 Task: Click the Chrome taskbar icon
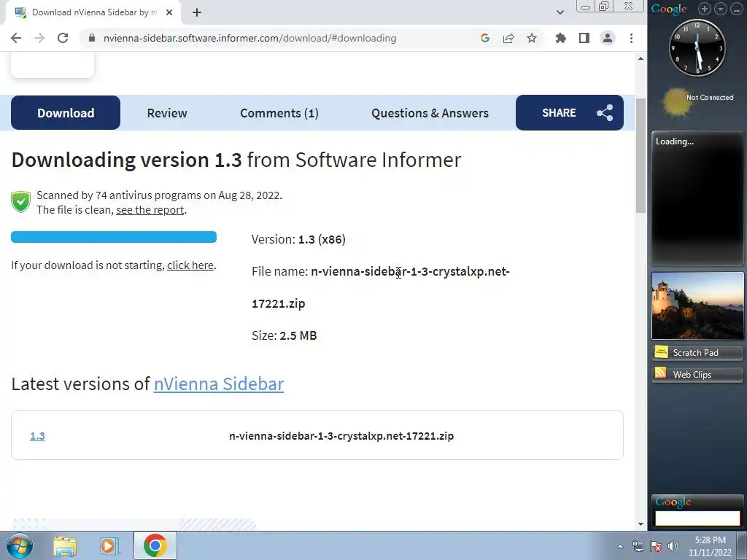155,545
